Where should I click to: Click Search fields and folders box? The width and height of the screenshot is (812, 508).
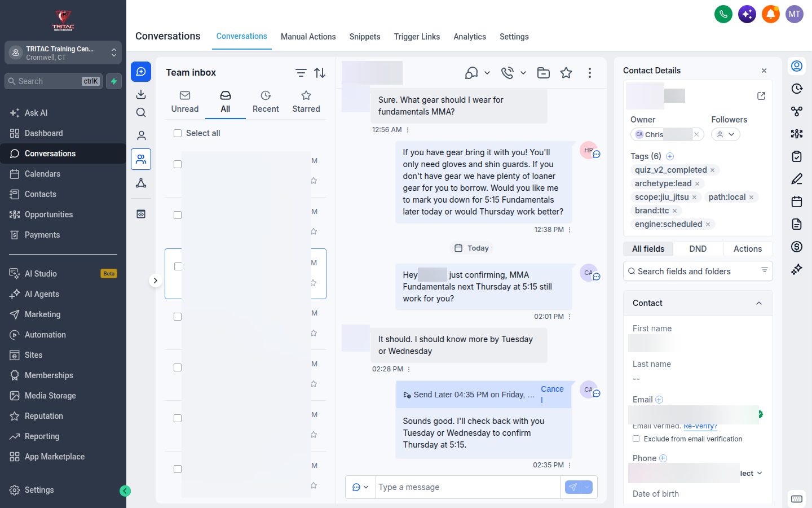tap(698, 271)
